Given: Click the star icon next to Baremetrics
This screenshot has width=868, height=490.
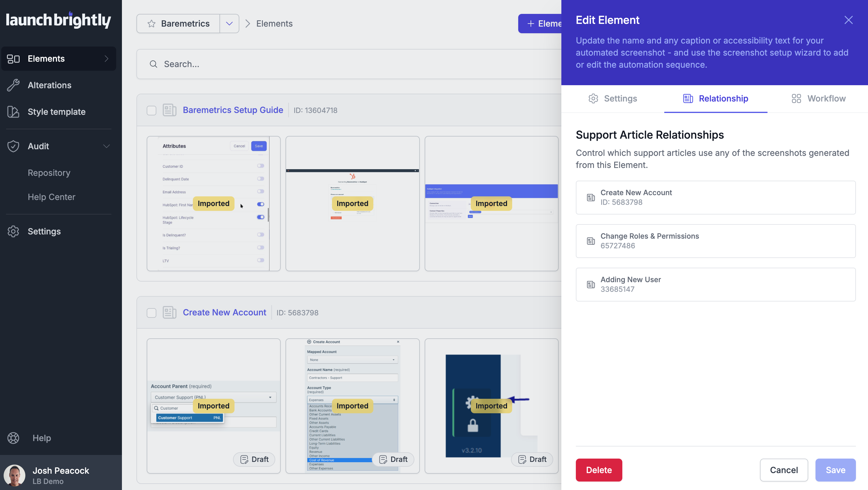Looking at the screenshot, I should pyautogui.click(x=151, y=24).
